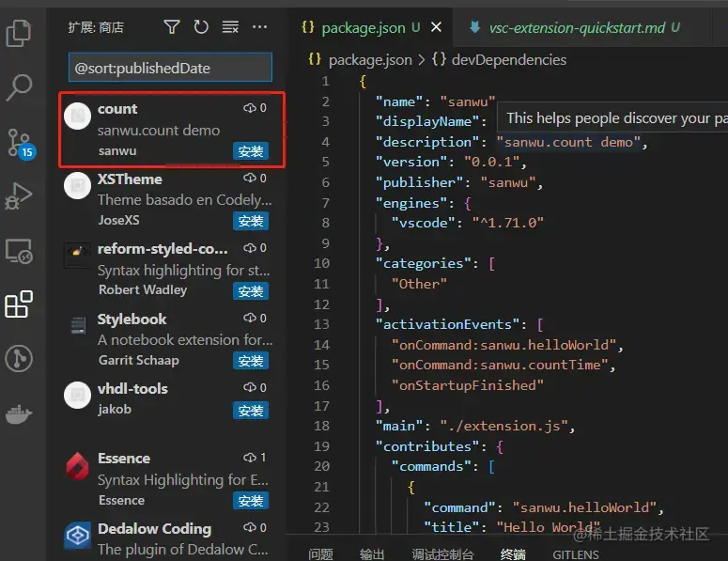
Task: Open the 输出 (Output) panel tab
Action: [372, 554]
